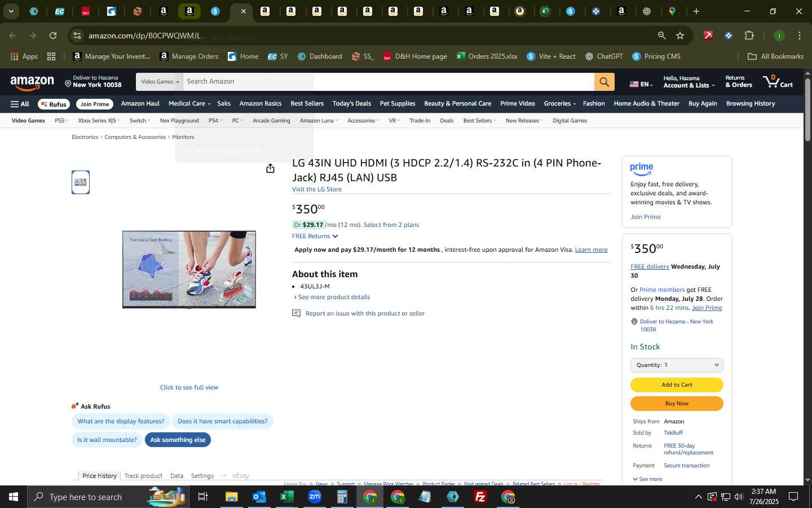The image size is (812, 508).
Task: Open the shopping cart icon
Action: coord(778,82)
